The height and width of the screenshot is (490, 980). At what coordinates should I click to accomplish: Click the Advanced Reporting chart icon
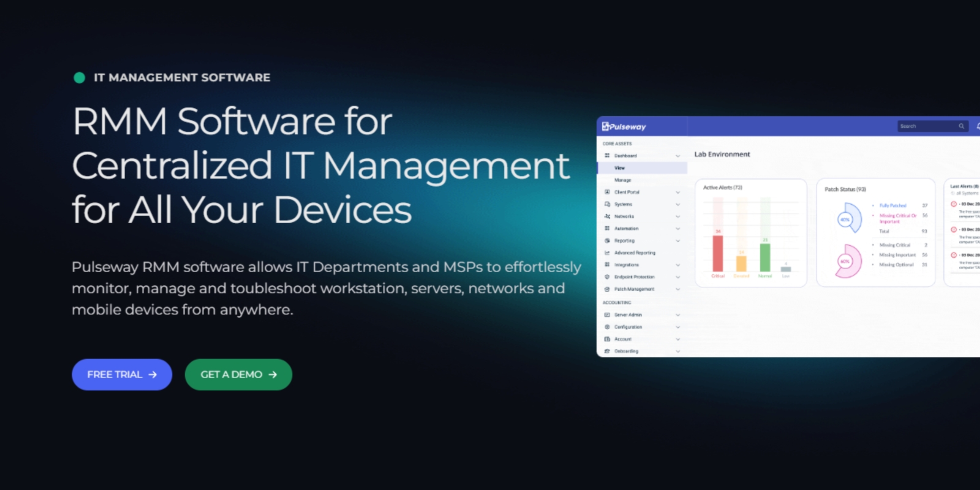607,253
